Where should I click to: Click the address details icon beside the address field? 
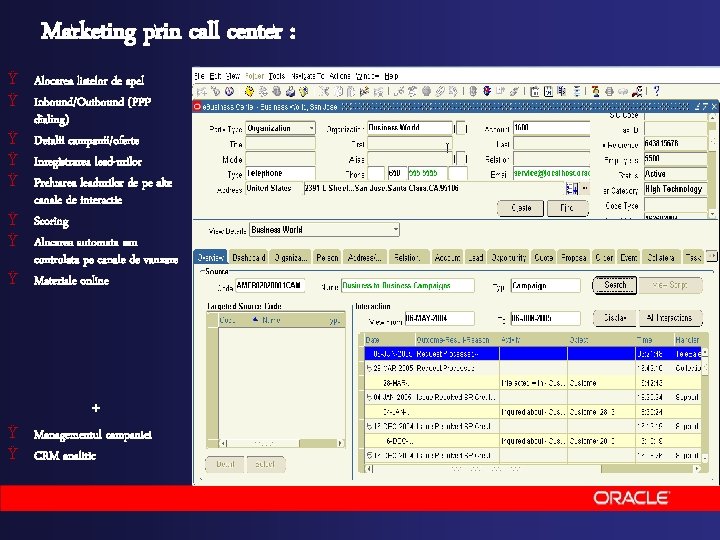(x=572, y=188)
